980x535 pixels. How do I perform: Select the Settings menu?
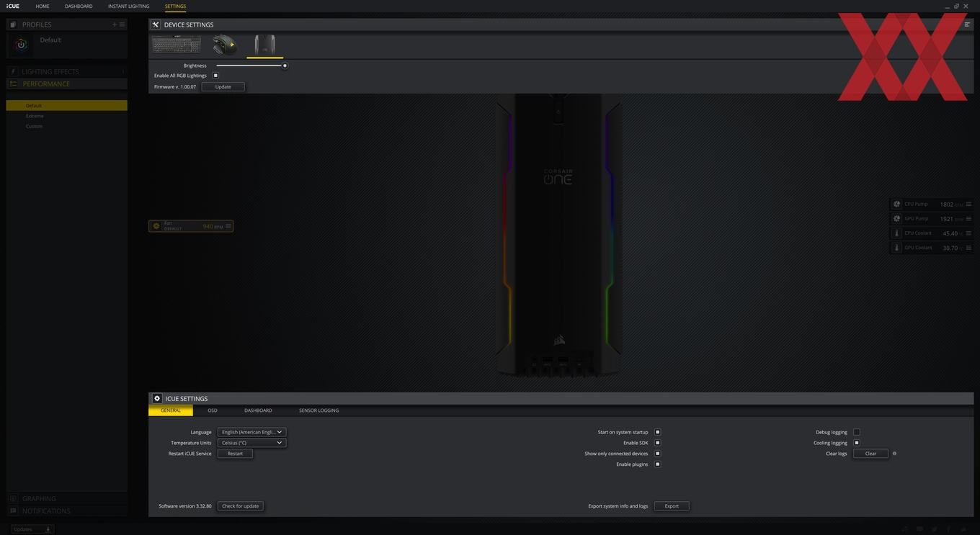[x=175, y=6]
